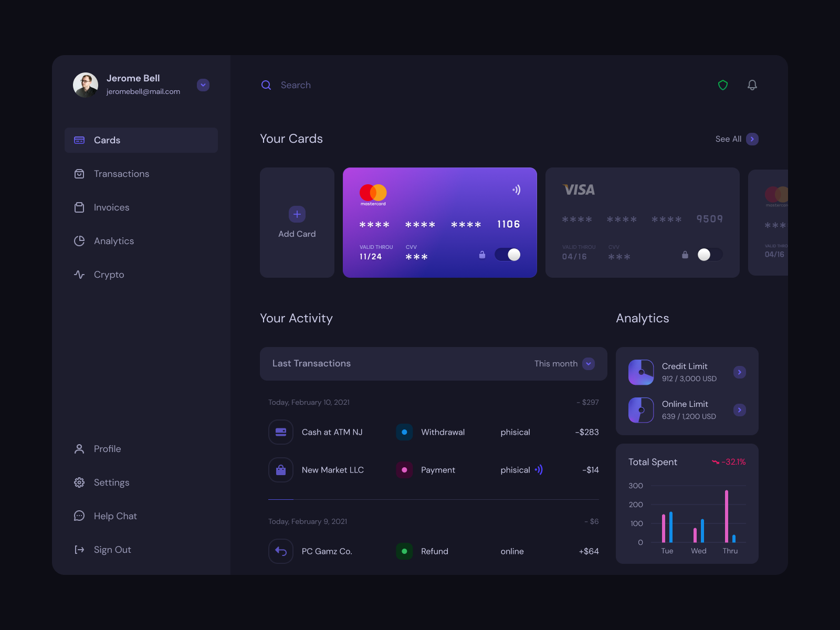Click the green security shield icon
The width and height of the screenshot is (840, 630).
coord(723,85)
